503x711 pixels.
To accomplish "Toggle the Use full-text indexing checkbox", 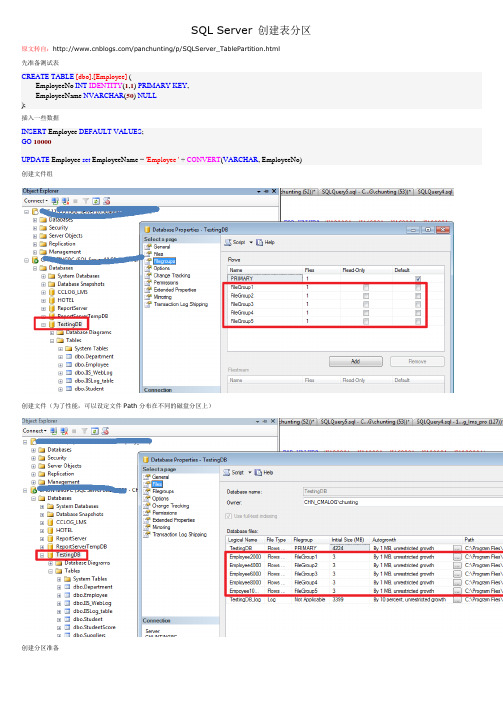I will 229,516.
